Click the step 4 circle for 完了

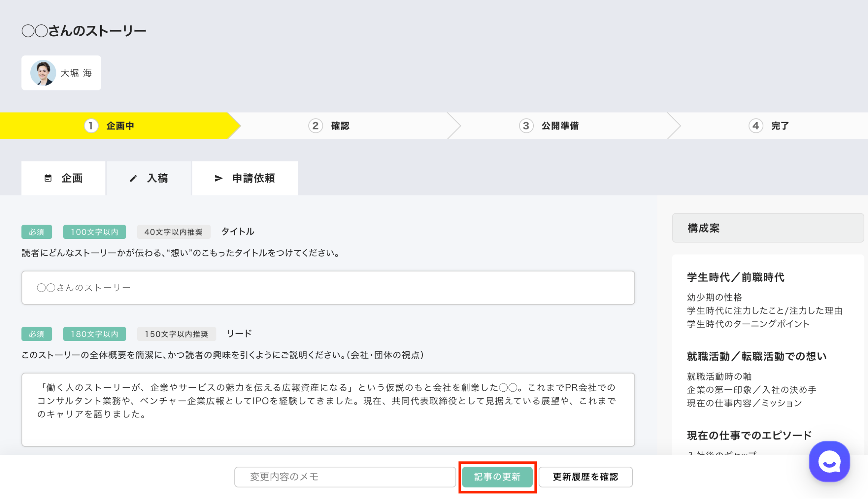[755, 126]
